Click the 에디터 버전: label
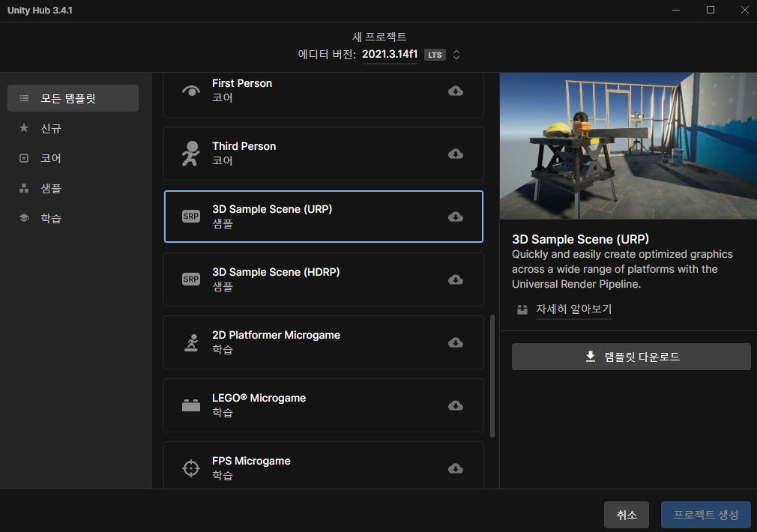Screen dimensions: 757x532 [327, 54]
